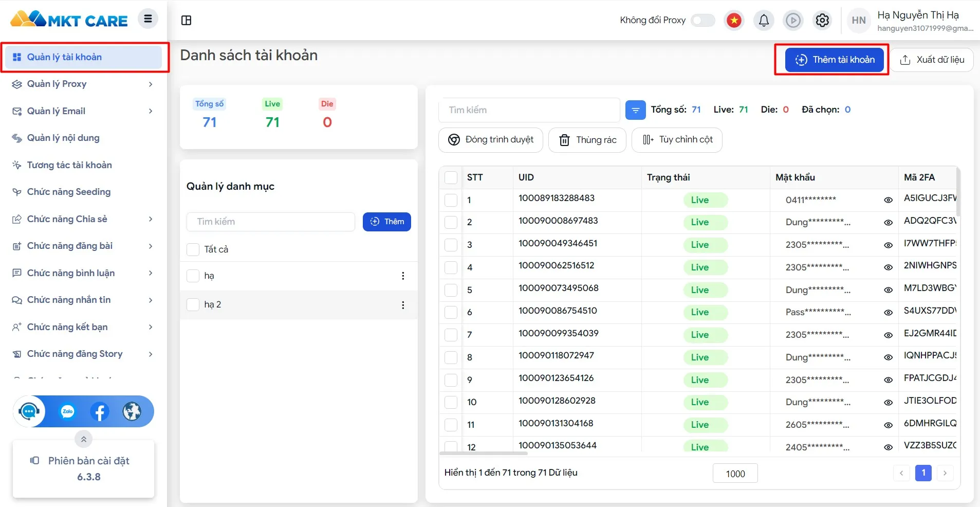
Task: Click the account search field
Action: point(529,110)
